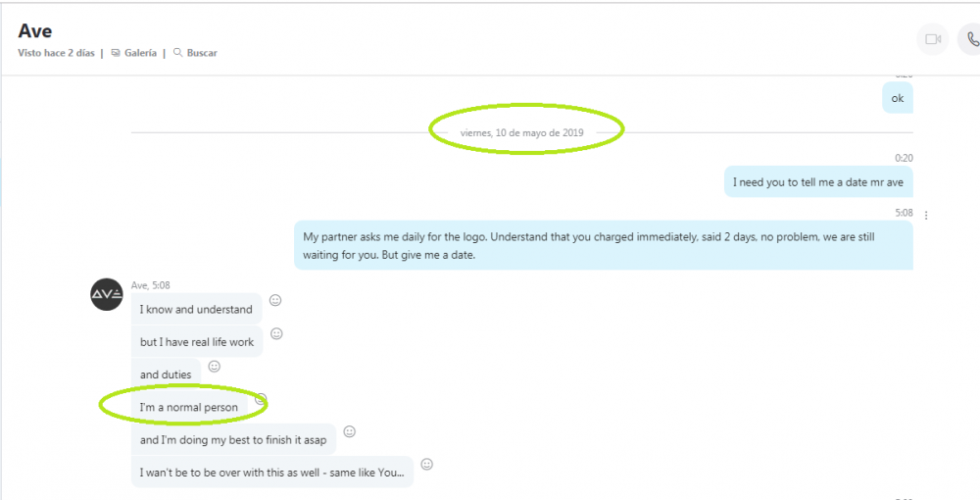
Task: Click the "I need you to tell me a date" message
Action: tap(818, 182)
